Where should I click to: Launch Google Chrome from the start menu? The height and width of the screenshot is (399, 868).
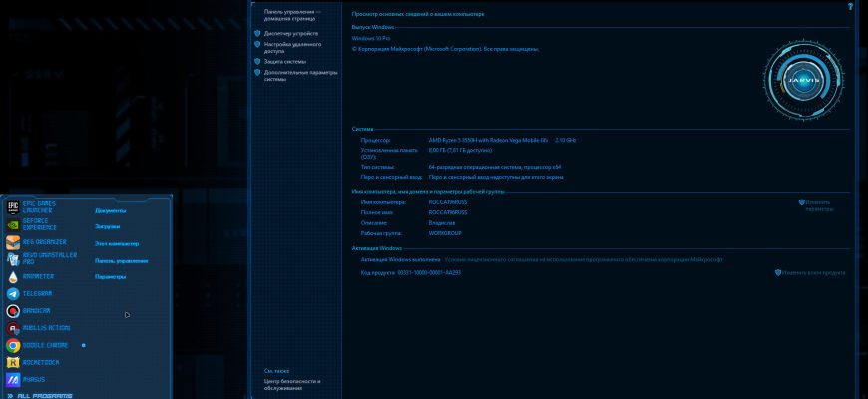point(37,345)
